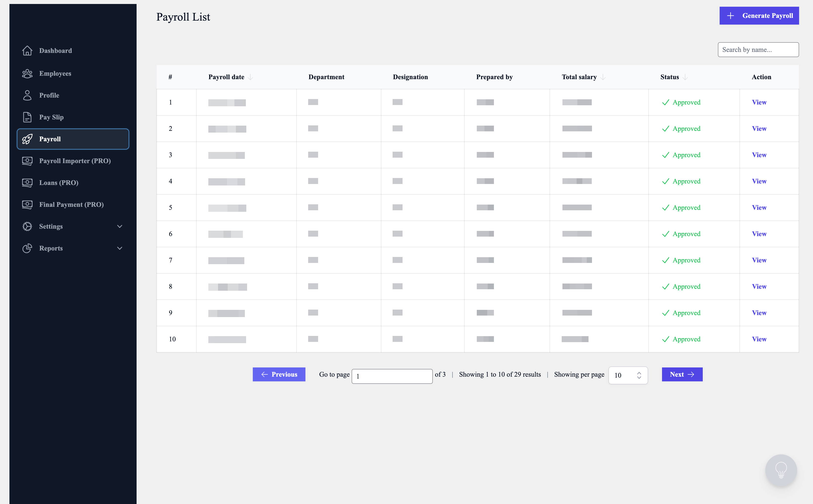
Task: Click the Loans (PRO) cash icon
Action: click(27, 183)
